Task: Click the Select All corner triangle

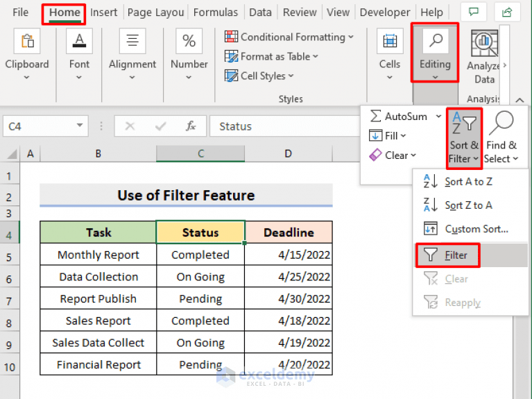Action: [12, 154]
